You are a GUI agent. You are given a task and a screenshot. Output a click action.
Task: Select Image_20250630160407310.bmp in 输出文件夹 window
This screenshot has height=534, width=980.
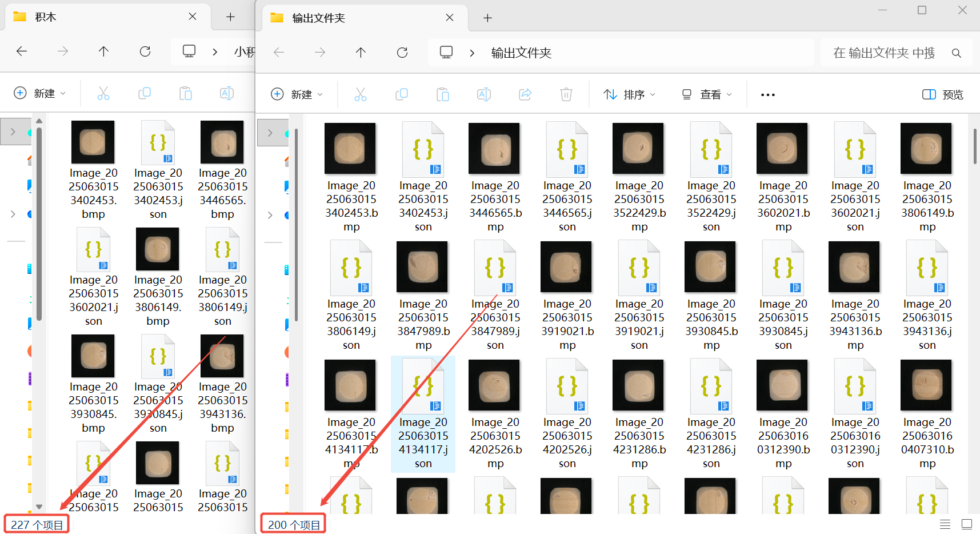click(x=927, y=415)
